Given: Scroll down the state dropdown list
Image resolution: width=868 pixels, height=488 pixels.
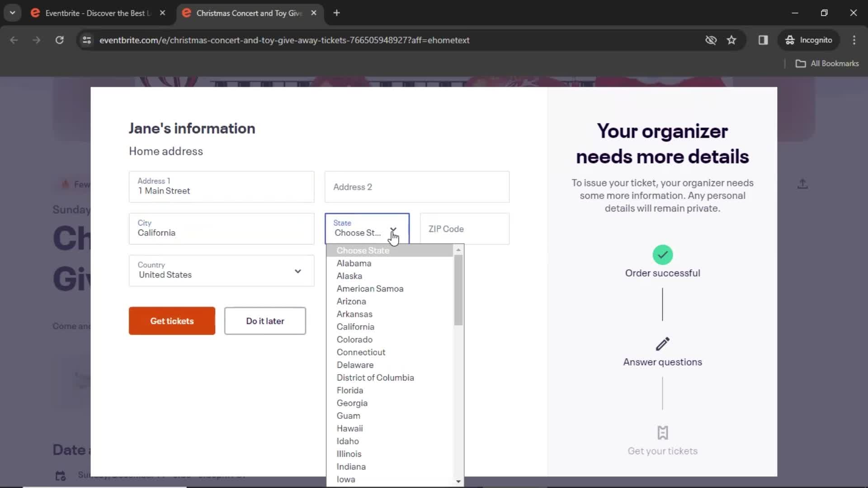Looking at the screenshot, I should pyautogui.click(x=459, y=480).
